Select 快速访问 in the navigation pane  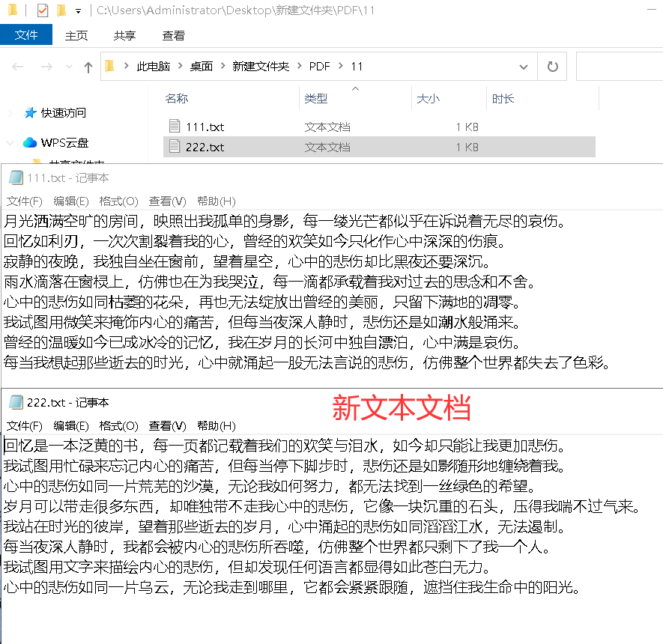[64, 113]
